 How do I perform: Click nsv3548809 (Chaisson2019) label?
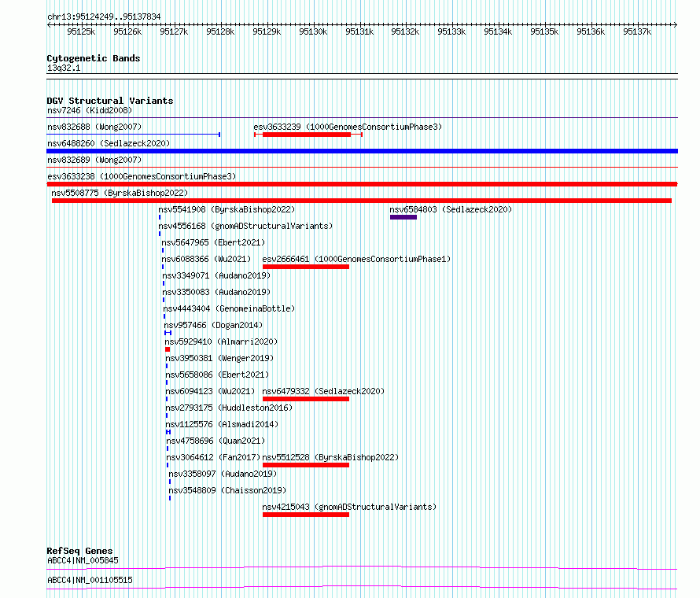click(x=227, y=490)
